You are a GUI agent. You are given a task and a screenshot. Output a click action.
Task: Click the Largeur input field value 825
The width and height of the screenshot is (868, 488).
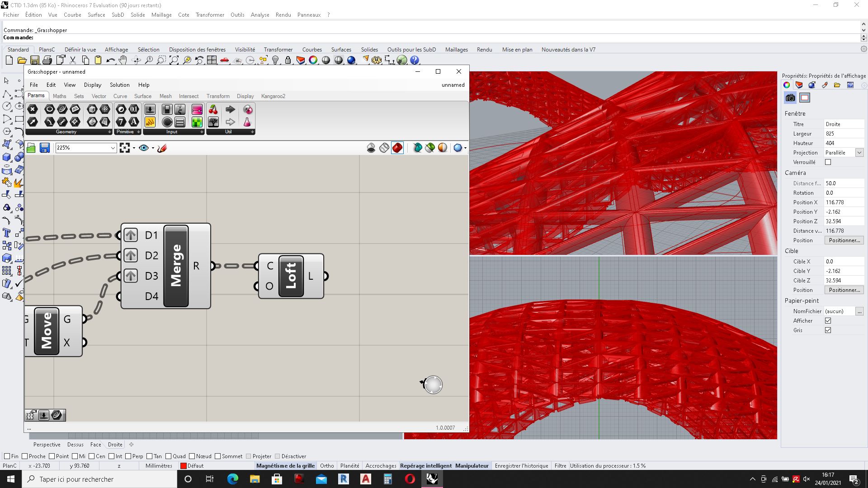point(844,134)
